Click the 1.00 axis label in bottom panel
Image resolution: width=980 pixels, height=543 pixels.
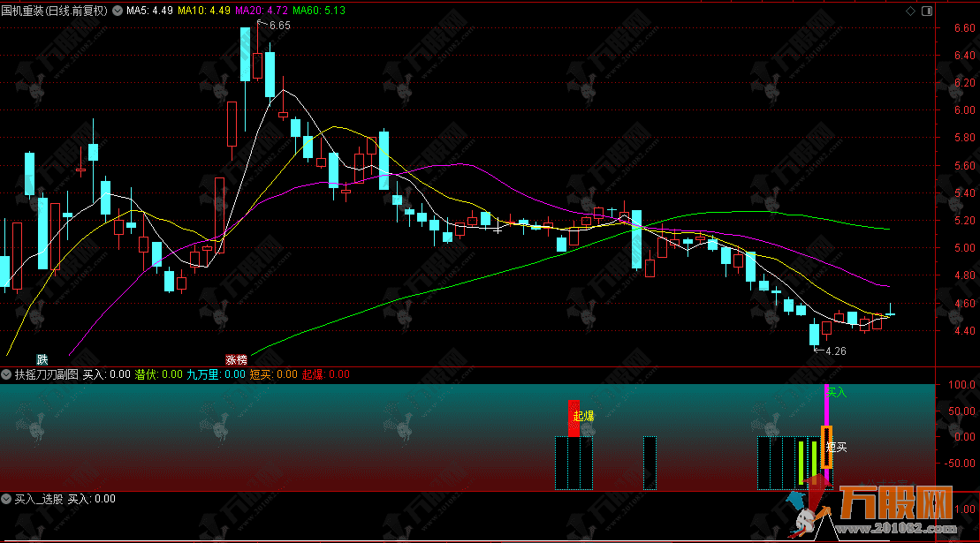pos(965,509)
